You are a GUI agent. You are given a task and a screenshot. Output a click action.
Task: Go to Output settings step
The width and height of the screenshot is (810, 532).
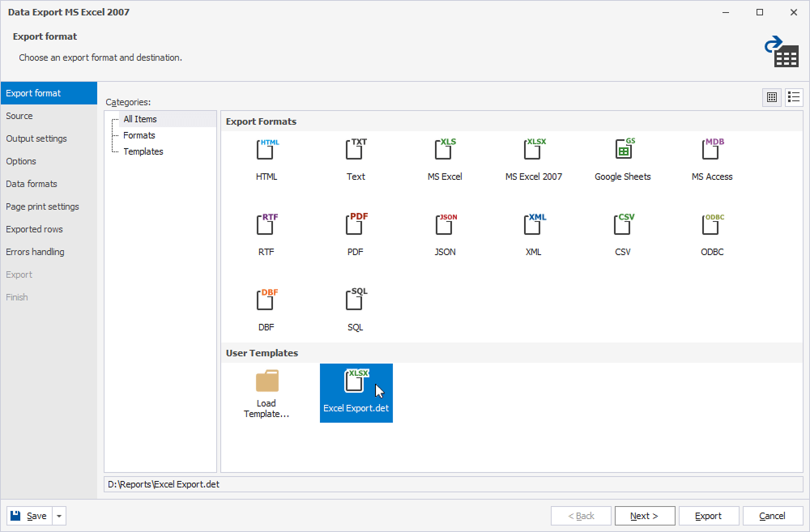coord(49,138)
